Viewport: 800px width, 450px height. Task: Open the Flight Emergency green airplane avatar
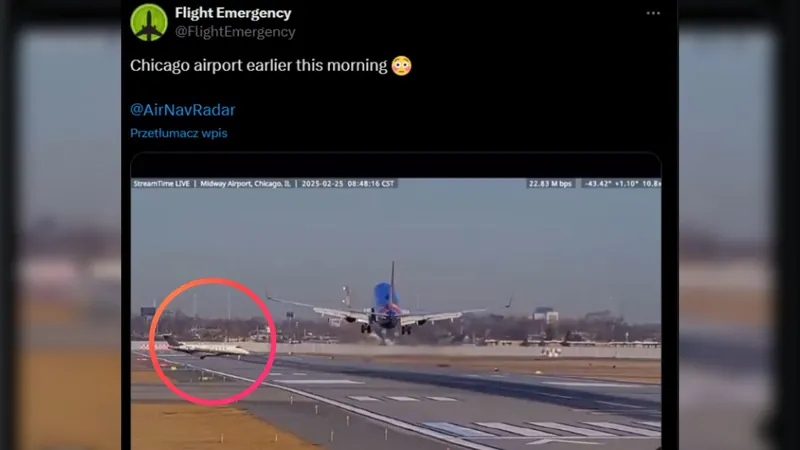pyautogui.click(x=149, y=22)
